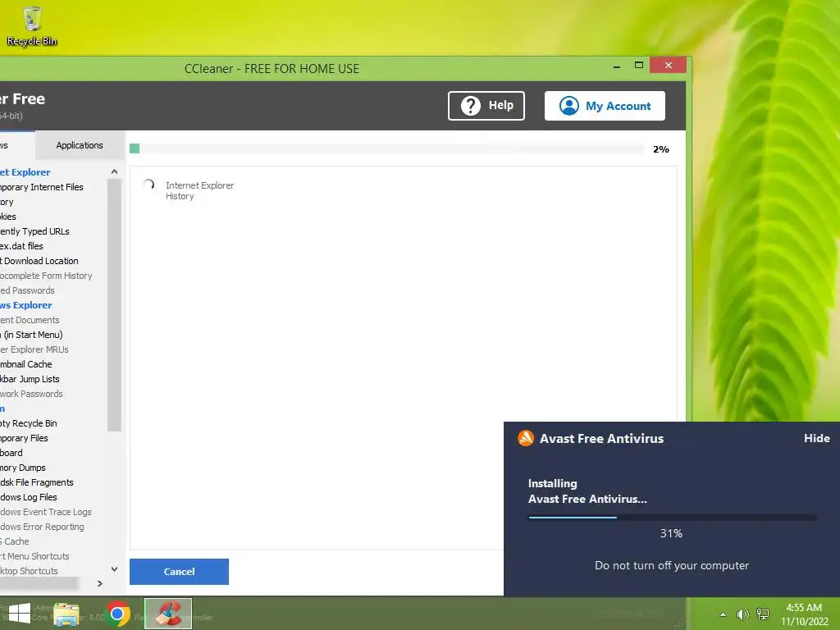The width and height of the screenshot is (840, 630).
Task: Click the spinner beside Internet Explorer History
Action: [x=149, y=185]
